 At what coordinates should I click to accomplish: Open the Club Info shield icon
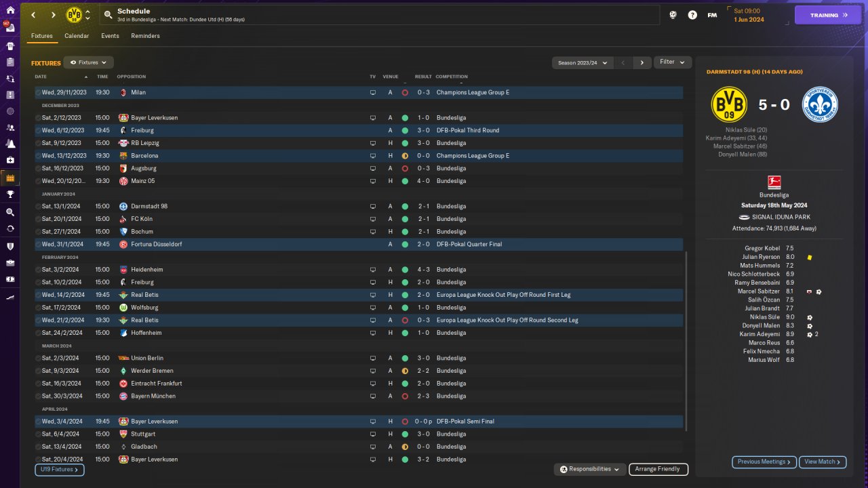coord(10,246)
